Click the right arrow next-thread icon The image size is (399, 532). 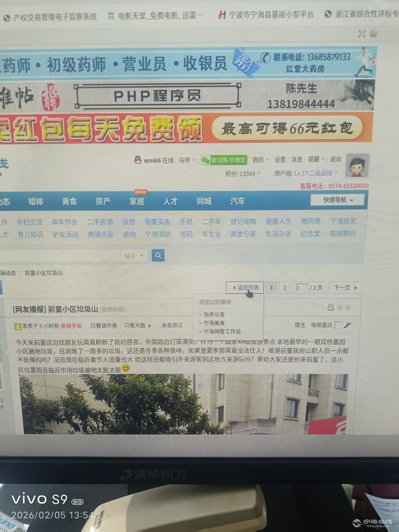coord(348,308)
